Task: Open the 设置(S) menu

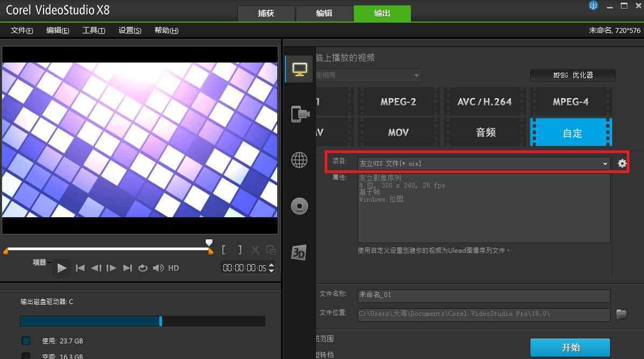Action: [130, 30]
